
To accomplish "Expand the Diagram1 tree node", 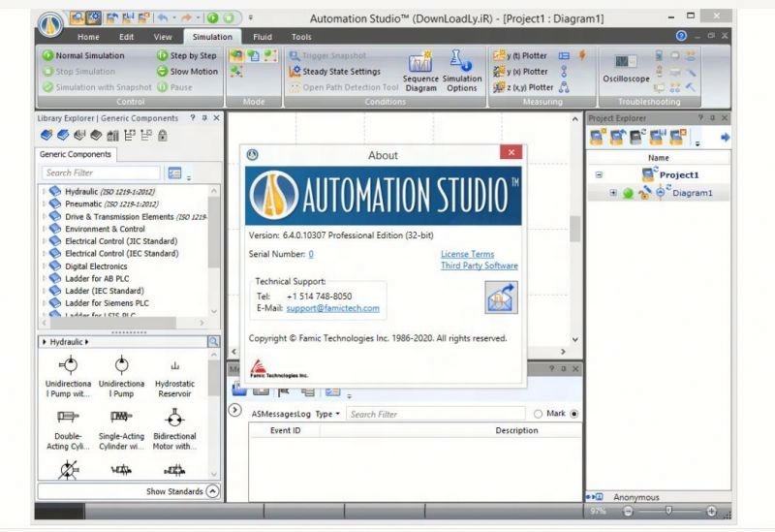I will pos(613,193).
